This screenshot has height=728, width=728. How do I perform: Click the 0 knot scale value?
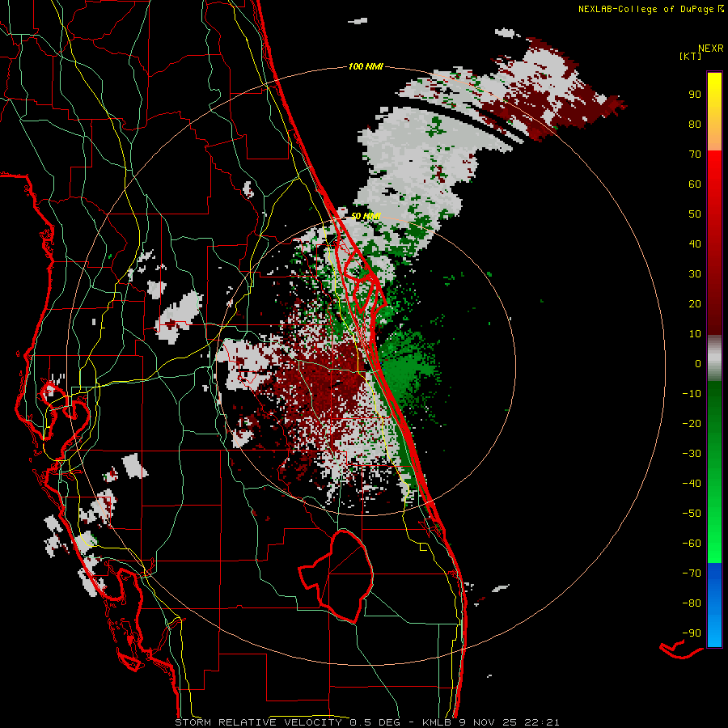[698, 364]
